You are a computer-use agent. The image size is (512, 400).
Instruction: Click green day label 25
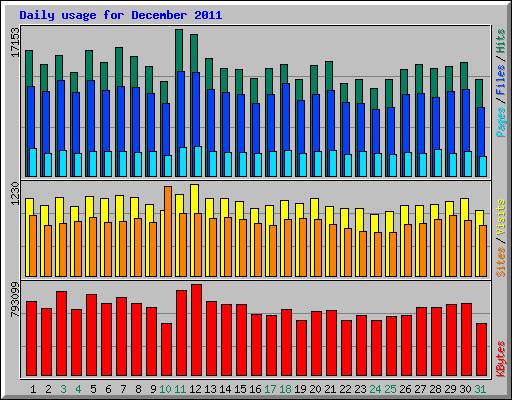tap(390, 389)
